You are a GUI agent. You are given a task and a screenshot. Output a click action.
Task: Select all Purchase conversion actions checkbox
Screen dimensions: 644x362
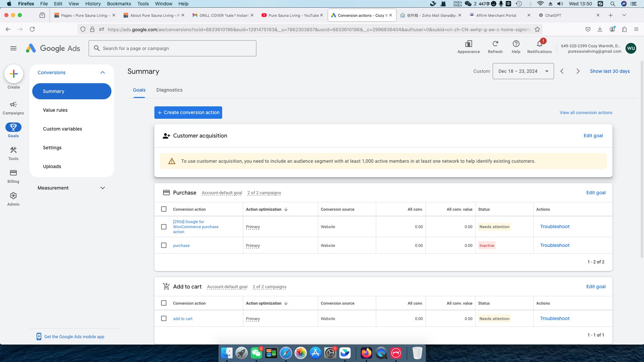[164, 209]
